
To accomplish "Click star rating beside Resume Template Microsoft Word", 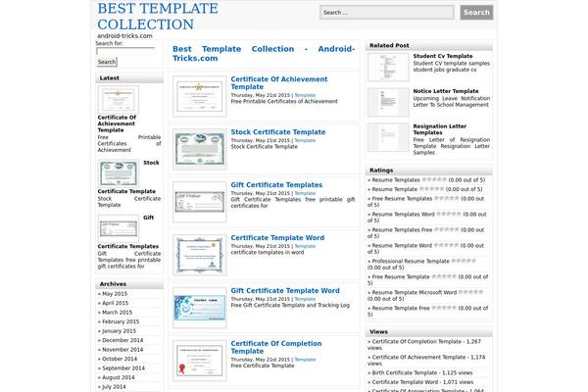I will coord(471,292).
